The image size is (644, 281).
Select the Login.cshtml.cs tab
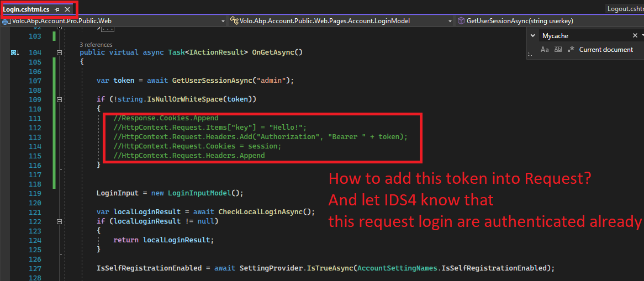(x=27, y=9)
